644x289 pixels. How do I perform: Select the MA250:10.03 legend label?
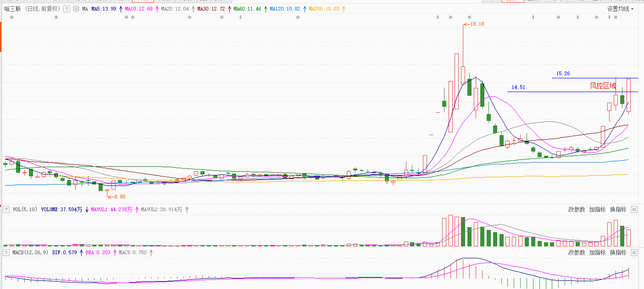tap(324, 9)
